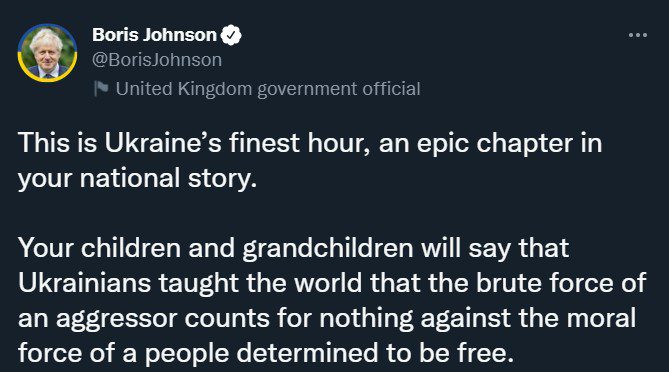Image resolution: width=669 pixels, height=372 pixels.
Task: Open the profile avatar photo
Action: [47, 53]
